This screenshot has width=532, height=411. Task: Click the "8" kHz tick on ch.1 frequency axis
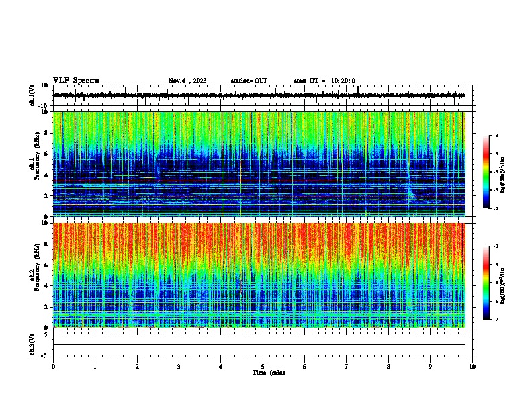46,133
